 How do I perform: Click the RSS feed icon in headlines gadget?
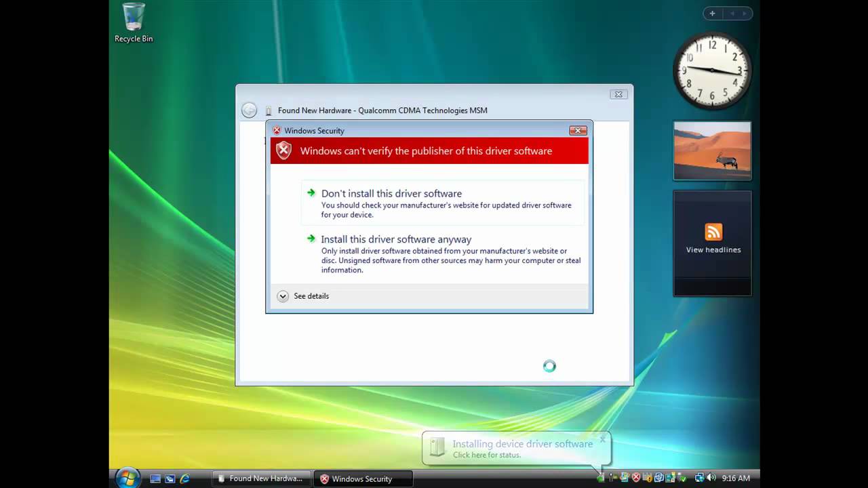(x=713, y=232)
